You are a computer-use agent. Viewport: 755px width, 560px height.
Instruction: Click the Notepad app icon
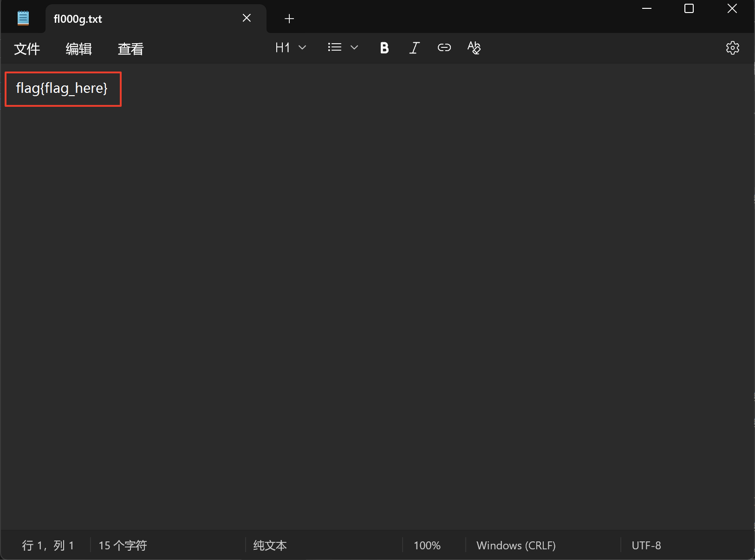(23, 19)
